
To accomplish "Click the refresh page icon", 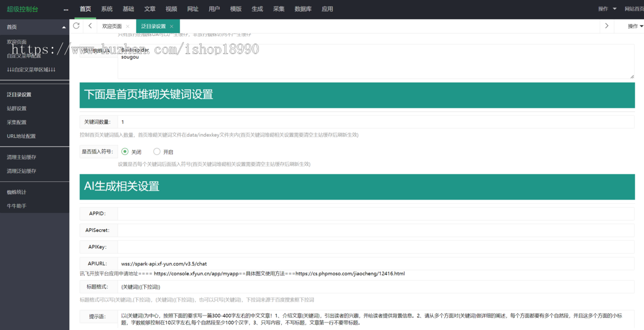I will coord(76,26).
